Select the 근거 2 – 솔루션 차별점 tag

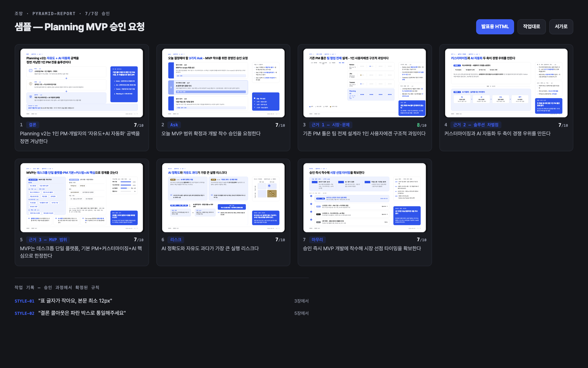[476, 125]
